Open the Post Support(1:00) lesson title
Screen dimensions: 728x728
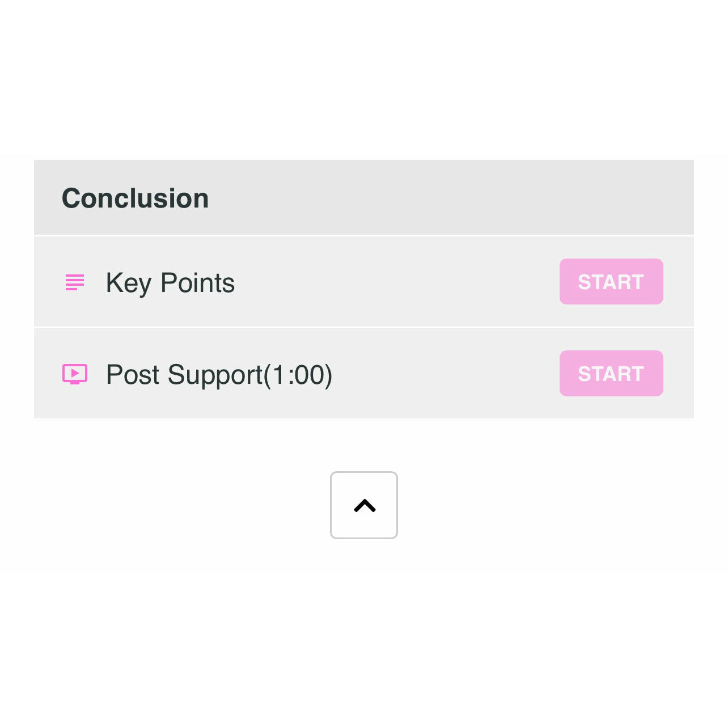219,374
